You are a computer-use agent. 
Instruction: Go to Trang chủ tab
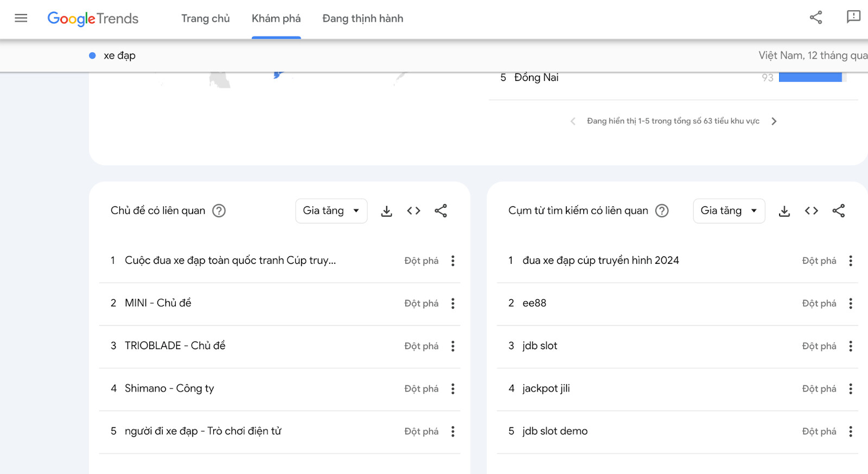coord(206,18)
